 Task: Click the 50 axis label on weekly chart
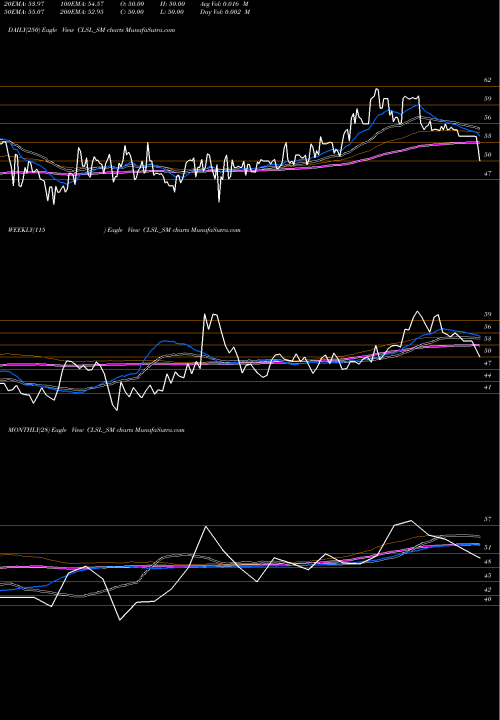coord(487,351)
